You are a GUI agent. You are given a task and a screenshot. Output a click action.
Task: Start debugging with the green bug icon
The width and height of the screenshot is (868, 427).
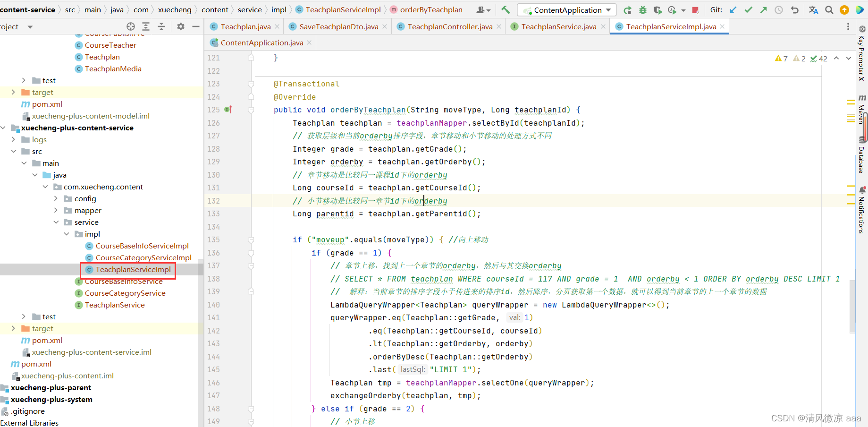pos(643,10)
